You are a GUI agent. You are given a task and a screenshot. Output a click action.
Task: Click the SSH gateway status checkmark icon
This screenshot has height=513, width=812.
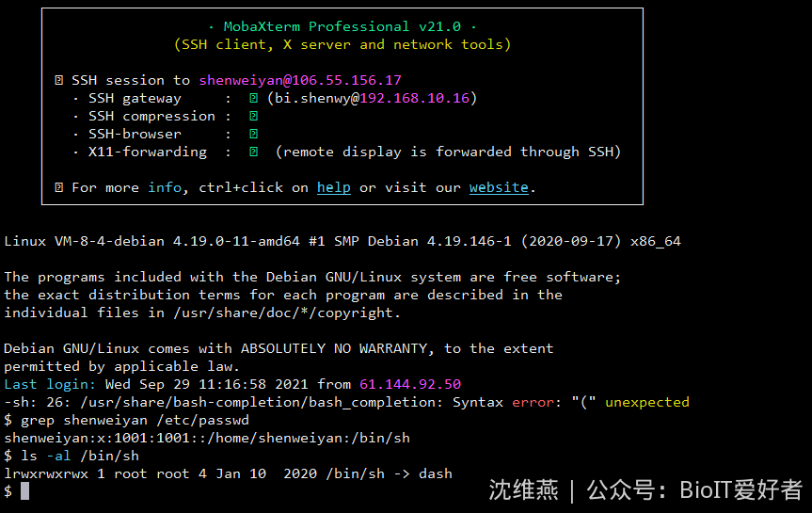coord(254,98)
